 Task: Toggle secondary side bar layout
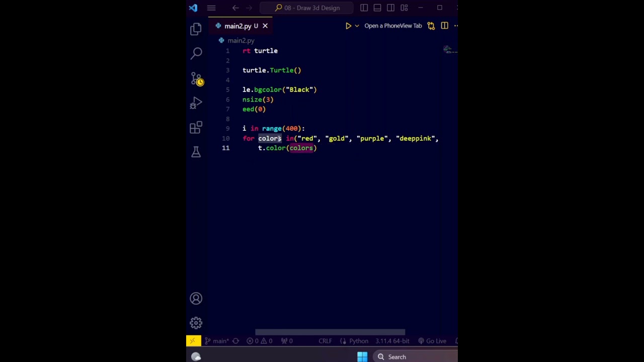(390, 8)
